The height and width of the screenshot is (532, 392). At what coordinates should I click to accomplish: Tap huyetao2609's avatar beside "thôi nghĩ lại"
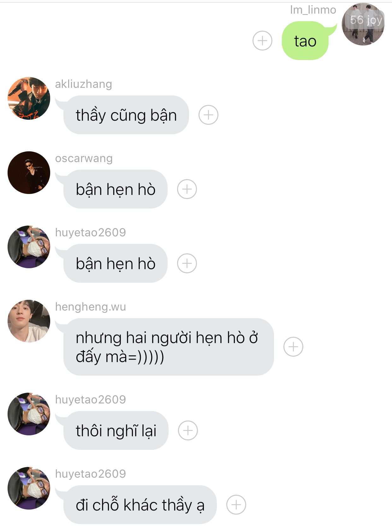[x=29, y=414]
